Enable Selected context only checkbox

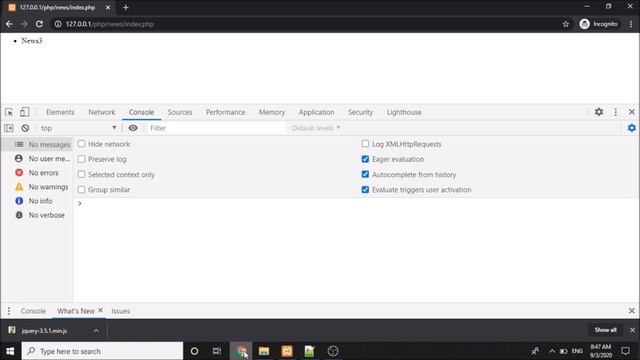click(x=82, y=174)
